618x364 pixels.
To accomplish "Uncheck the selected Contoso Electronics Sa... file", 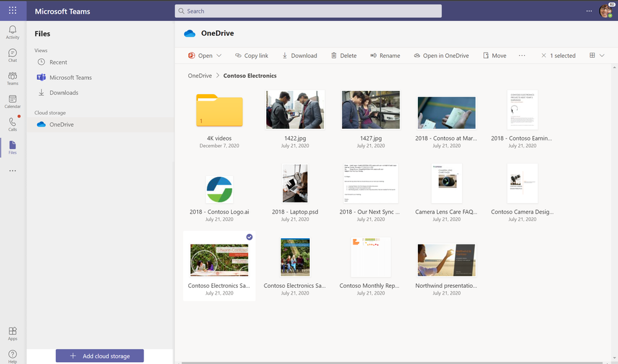I will point(250,237).
